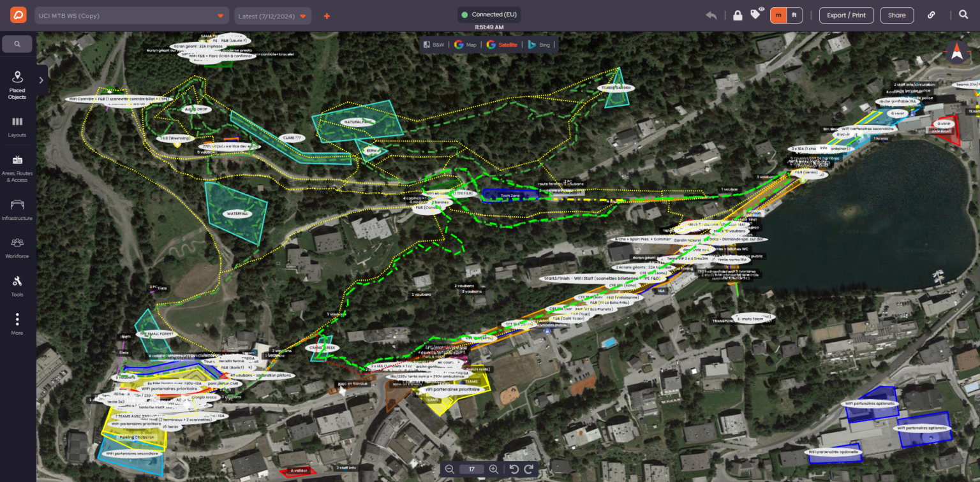Image resolution: width=980 pixels, height=482 pixels.
Task: Click the chain link icon
Action: pyautogui.click(x=931, y=15)
